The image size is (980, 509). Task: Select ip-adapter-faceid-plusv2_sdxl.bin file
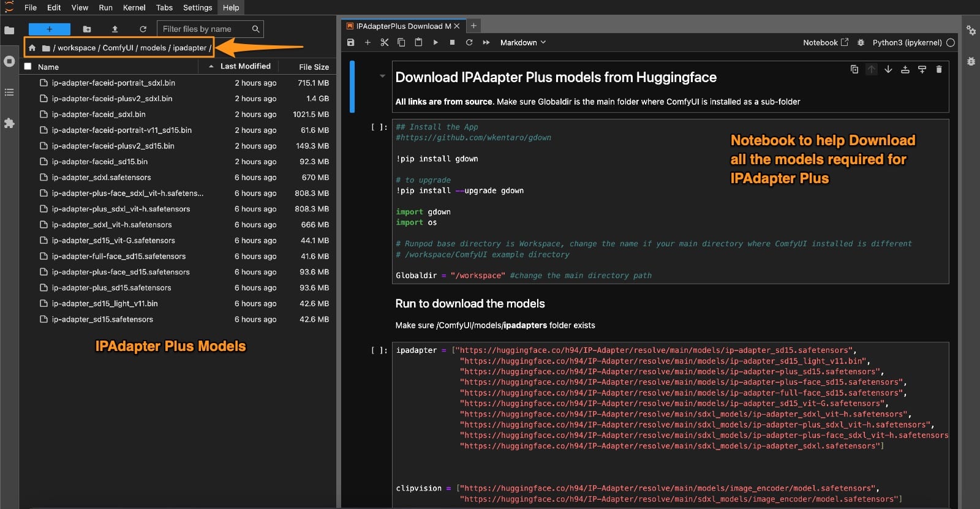pos(178,99)
